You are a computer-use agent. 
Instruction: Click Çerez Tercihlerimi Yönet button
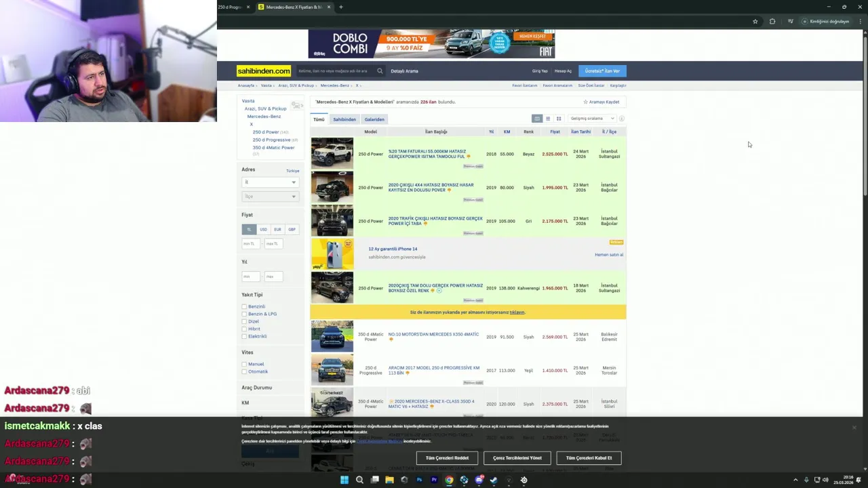tap(517, 458)
